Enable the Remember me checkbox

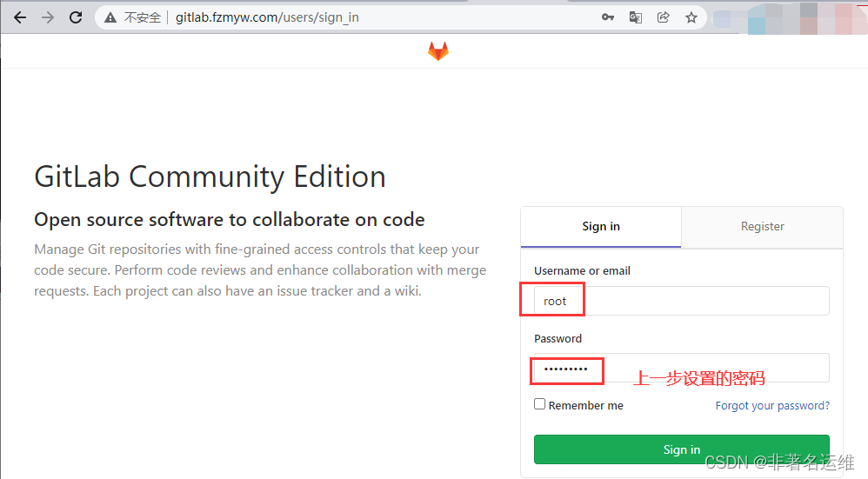point(540,404)
